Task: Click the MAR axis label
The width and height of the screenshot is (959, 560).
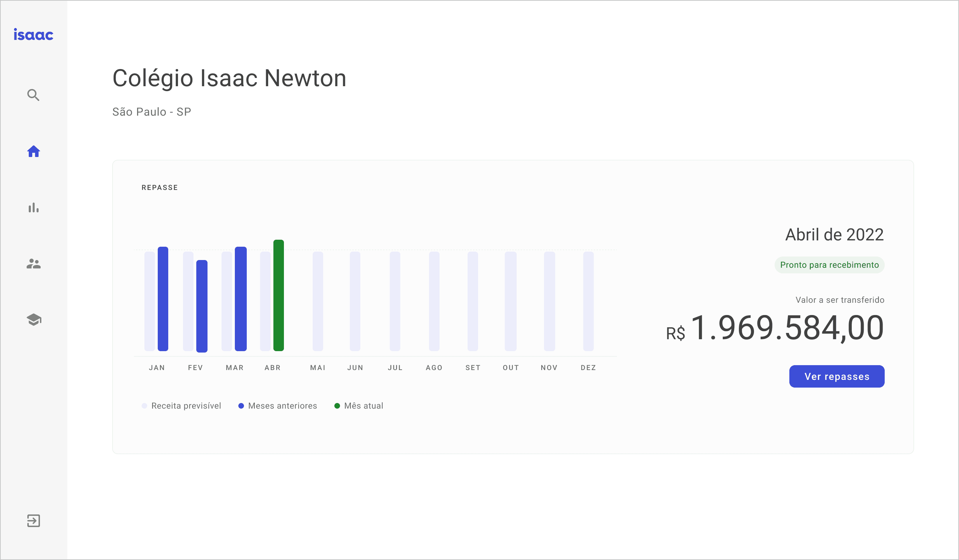Action: (234, 368)
